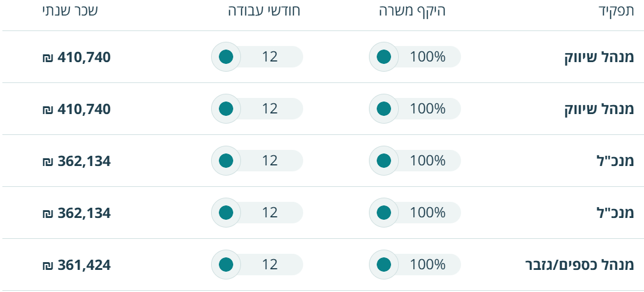Click work months slider in first מנהל שיווק row

[x=226, y=57]
